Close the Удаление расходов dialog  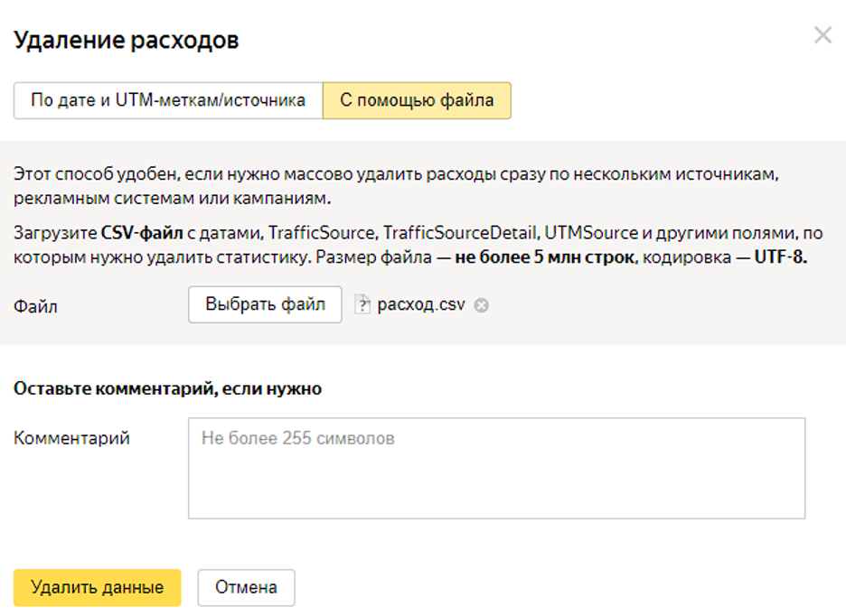point(822,35)
